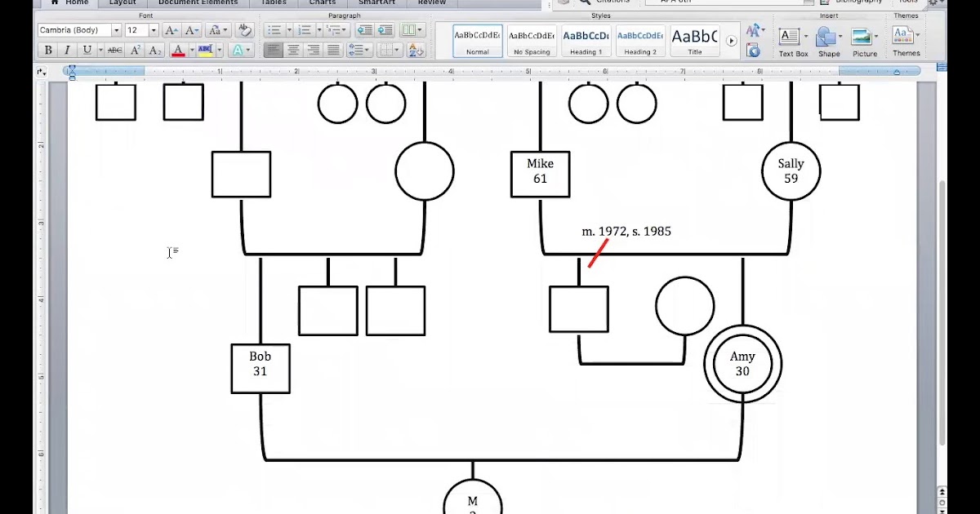The width and height of the screenshot is (980, 514).
Task: Decrease paragraph indent
Action: click(364, 30)
